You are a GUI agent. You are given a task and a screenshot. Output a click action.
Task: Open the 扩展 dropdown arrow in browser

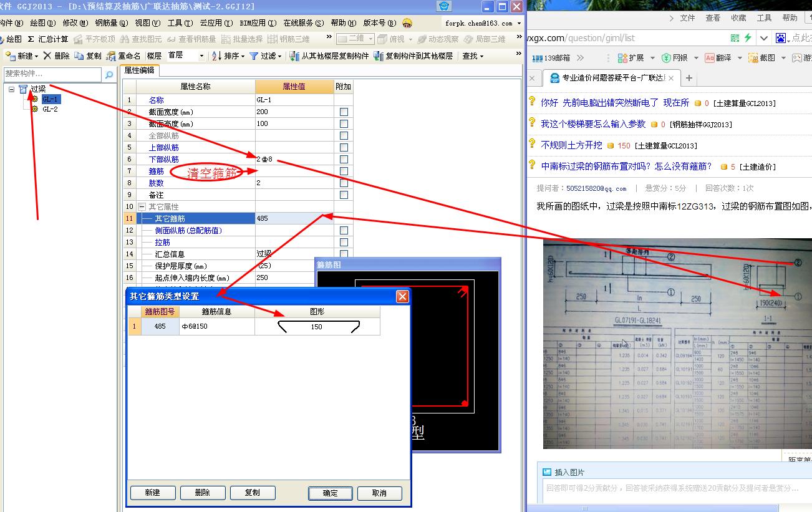[x=652, y=57]
